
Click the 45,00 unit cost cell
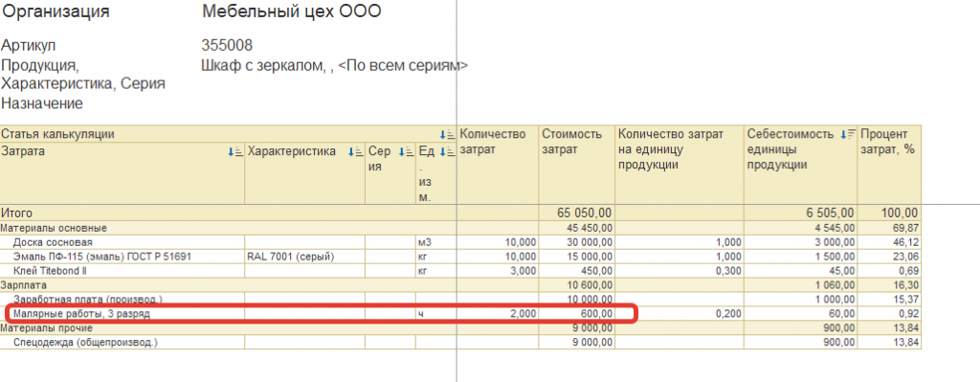(801, 271)
